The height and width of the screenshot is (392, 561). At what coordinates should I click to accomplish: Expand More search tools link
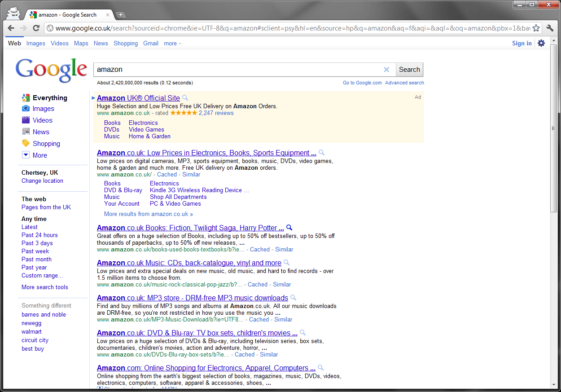pos(45,287)
